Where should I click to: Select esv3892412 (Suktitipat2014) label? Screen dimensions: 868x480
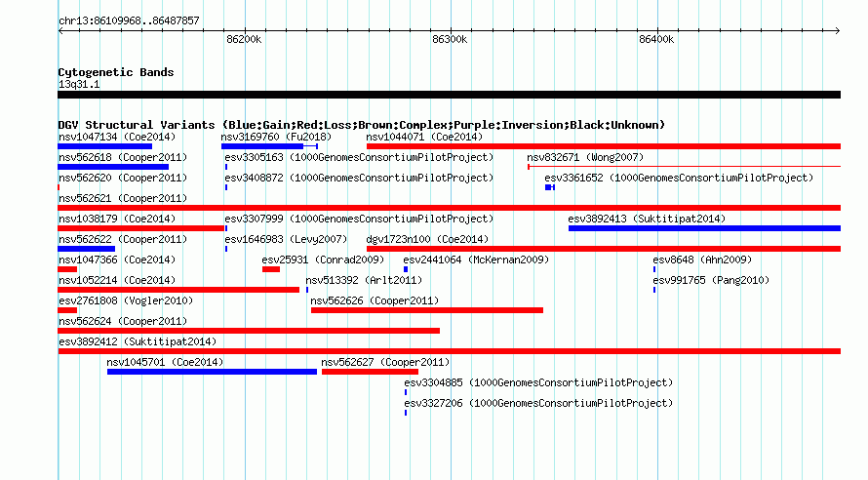pos(138,341)
